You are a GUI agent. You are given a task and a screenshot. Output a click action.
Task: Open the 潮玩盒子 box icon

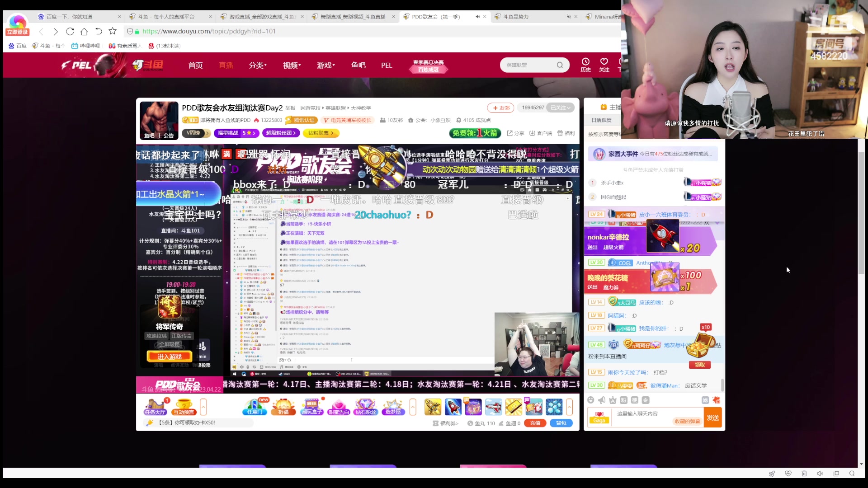tap(312, 407)
